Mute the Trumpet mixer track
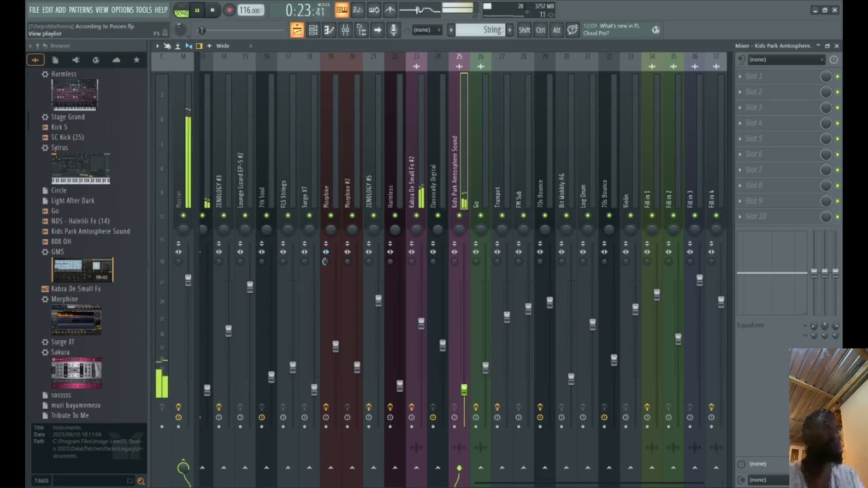 pos(502,216)
